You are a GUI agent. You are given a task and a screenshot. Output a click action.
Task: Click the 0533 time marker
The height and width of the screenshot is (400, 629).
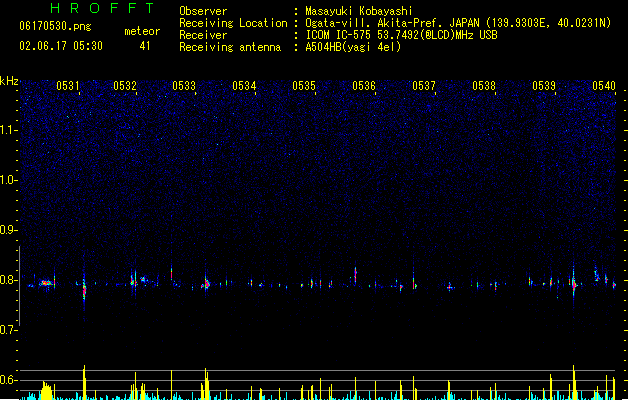point(184,86)
